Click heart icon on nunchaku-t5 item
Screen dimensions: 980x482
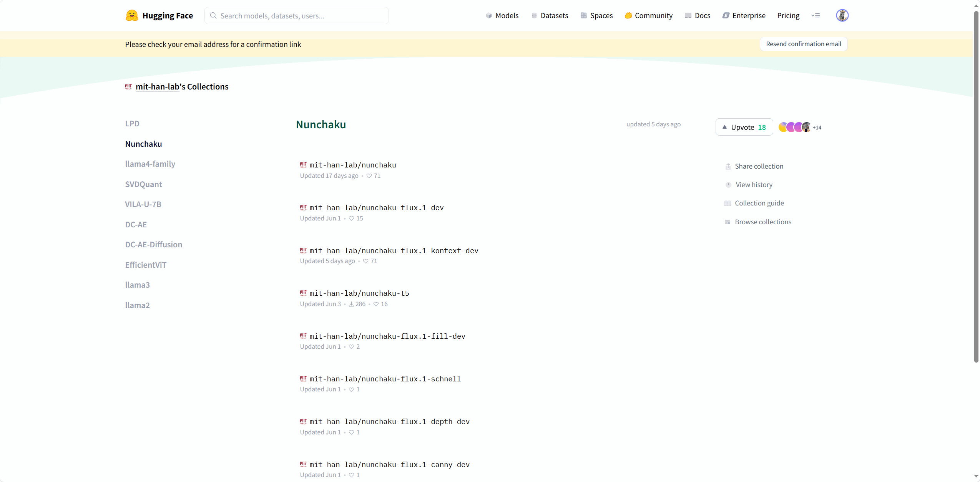[x=376, y=304]
